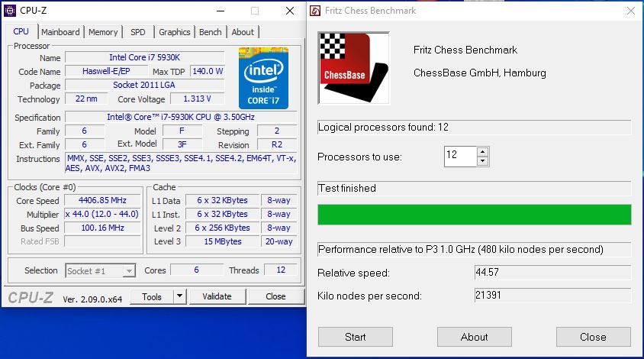The image size is (644, 359).
Task: Click the Logical processors found: 12 text
Action: coord(383,127)
